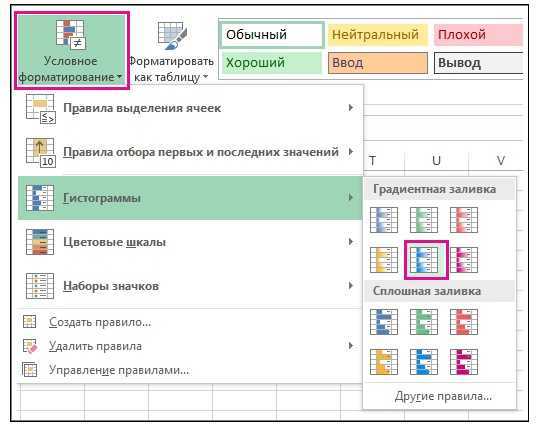Select orange gradient fill data bar

coord(384,260)
